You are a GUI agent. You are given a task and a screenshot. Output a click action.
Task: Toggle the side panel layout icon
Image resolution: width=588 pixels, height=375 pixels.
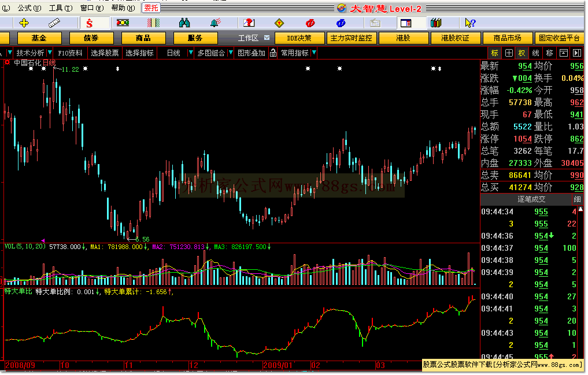(x=406, y=23)
